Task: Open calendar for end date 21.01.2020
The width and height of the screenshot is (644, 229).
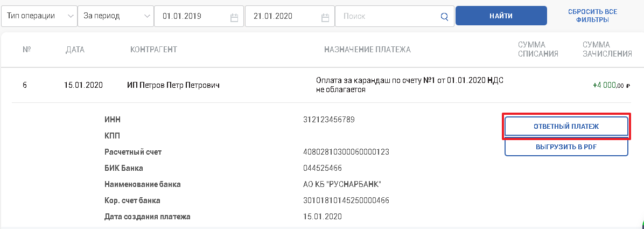Action: (325, 17)
